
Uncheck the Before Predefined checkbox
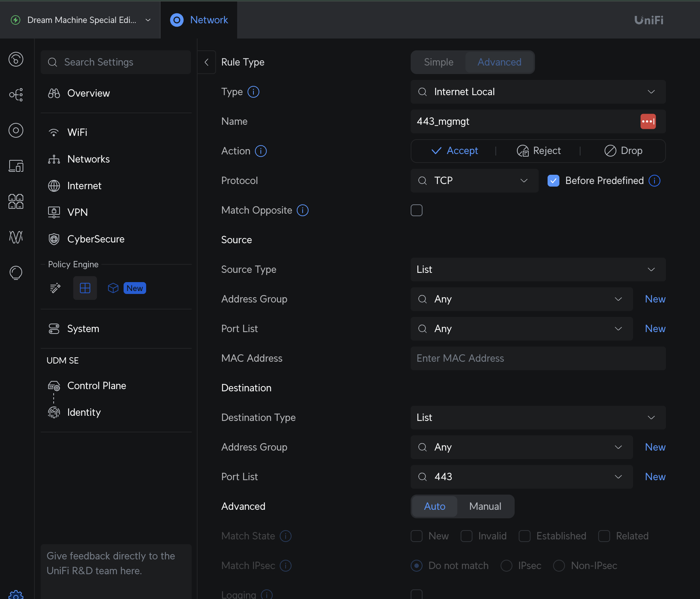[553, 181]
